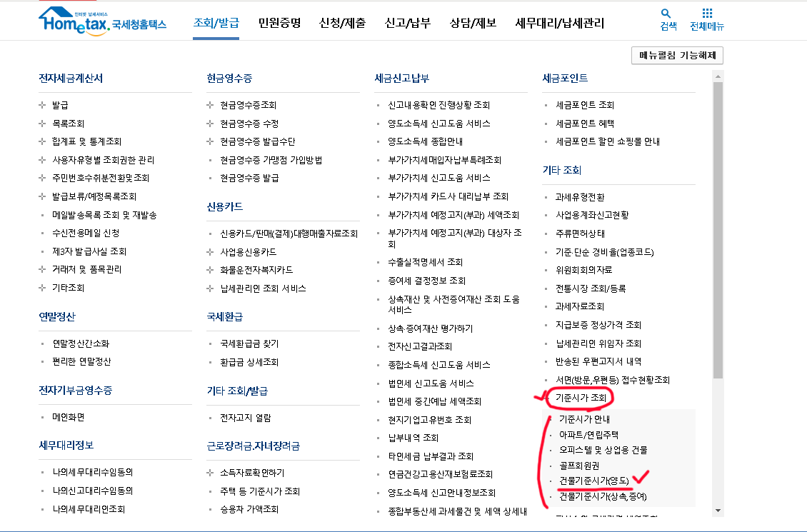Open 양도소득세 종합안내 link
The width and height of the screenshot is (807, 532).
coord(426,141)
